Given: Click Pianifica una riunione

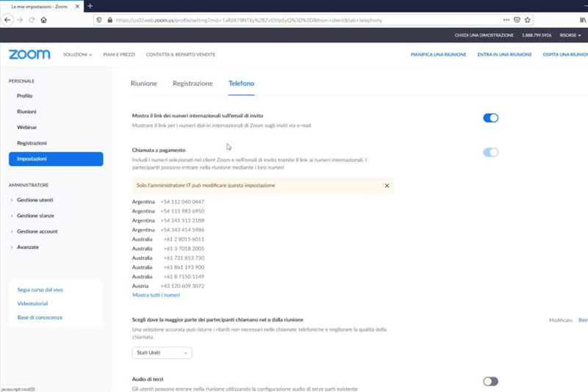Looking at the screenshot, I should coord(438,54).
